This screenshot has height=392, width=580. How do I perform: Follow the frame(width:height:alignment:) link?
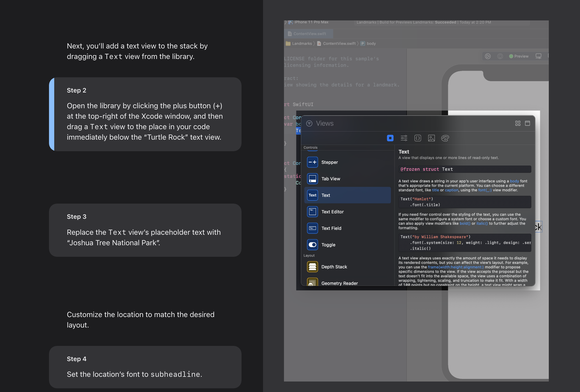[x=456, y=267]
